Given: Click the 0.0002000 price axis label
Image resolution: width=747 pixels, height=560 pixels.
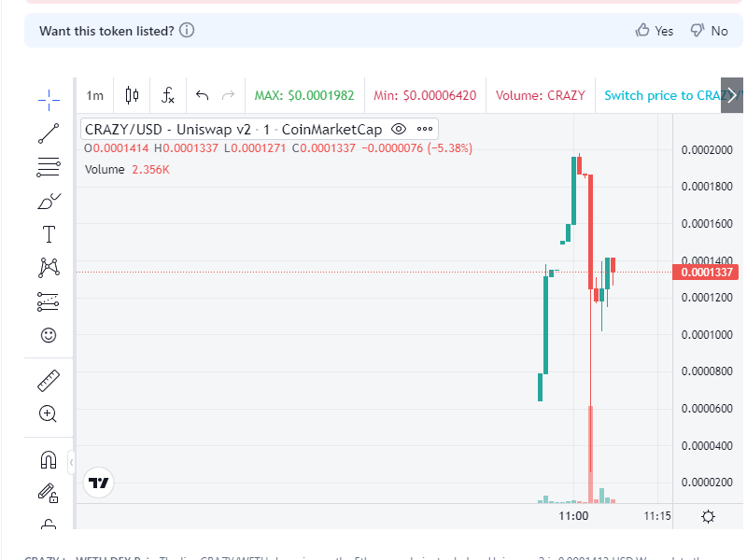Looking at the screenshot, I should (x=707, y=150).
